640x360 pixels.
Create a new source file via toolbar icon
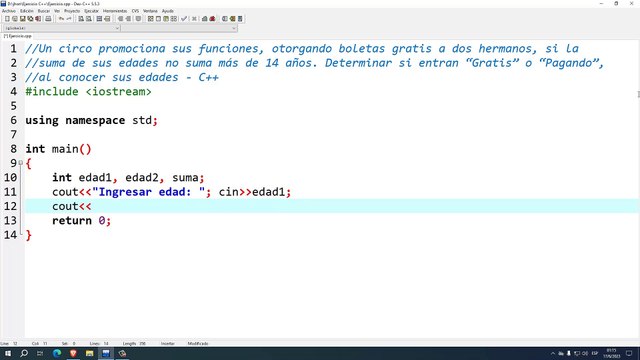coord(7,19)
